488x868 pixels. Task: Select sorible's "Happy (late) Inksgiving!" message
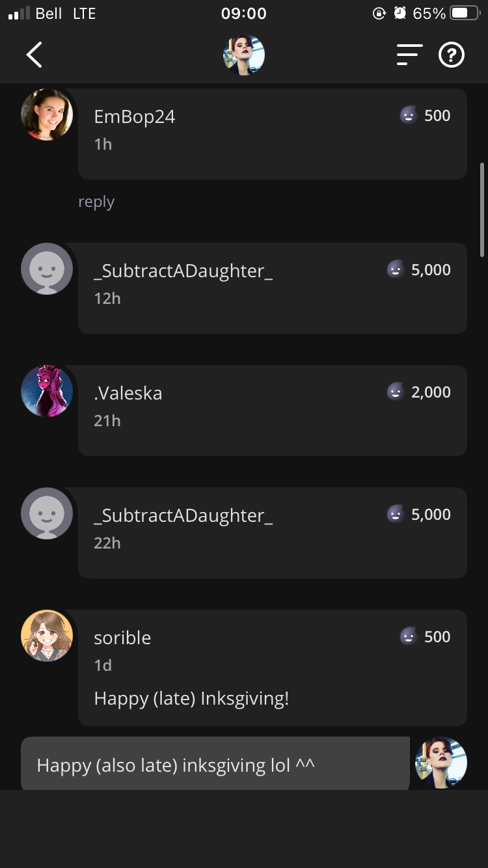(191, 699)
